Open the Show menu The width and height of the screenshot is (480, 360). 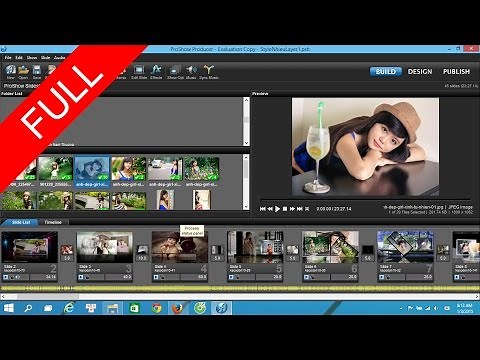point(32,58)
